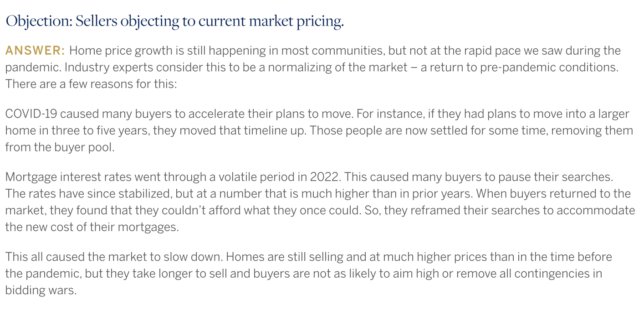
Task: Click the heading "Objection: Sellers objecting to current market pricing"
Action: [174, 21]
